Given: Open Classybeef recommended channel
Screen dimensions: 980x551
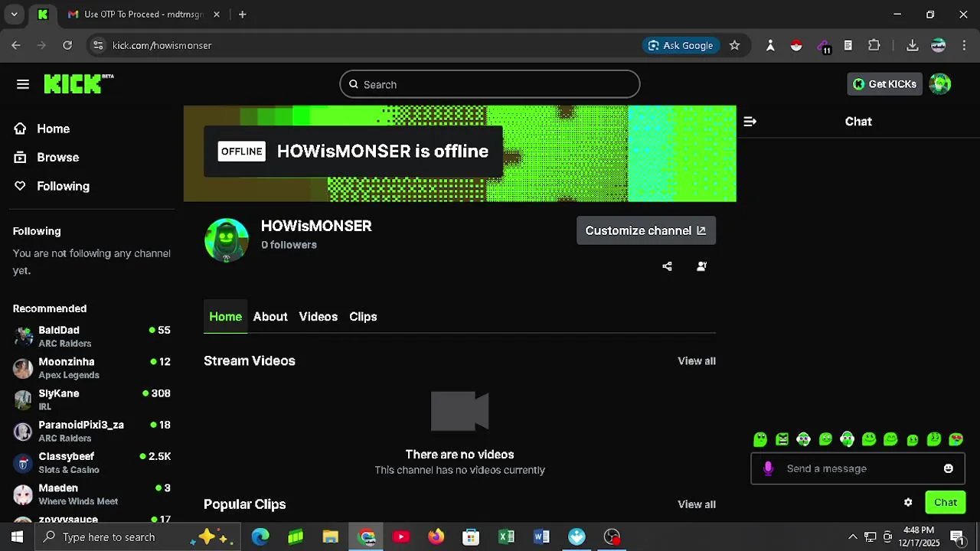Looking at the screenshot, I should coord(92,462).
